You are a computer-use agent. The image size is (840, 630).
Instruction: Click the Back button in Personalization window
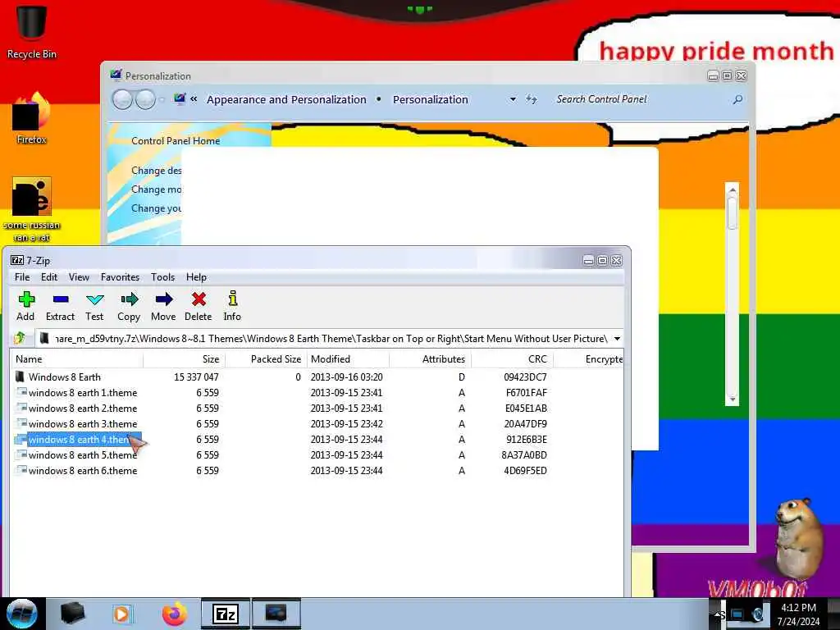click(x=122, y=99)
